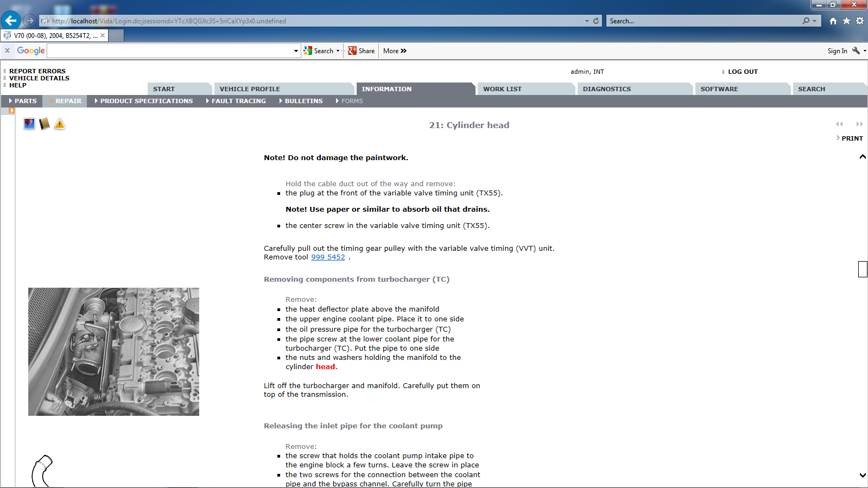This screenshot has width=868, height=488.
Task: Switch to the DIAGNOSTICS tab
Action: click(x=606, y=89)
